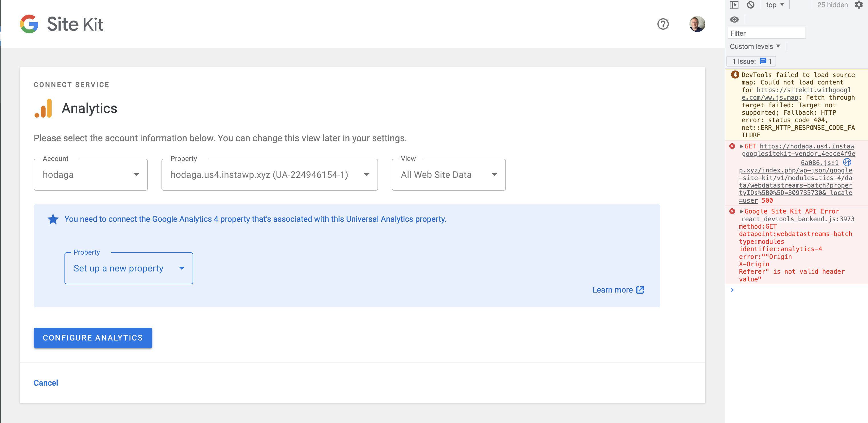Image resolution: width=868 pixels, height=423 pixels.
Task: Expand the GET request error entry
Action: (x=741, y=146)
